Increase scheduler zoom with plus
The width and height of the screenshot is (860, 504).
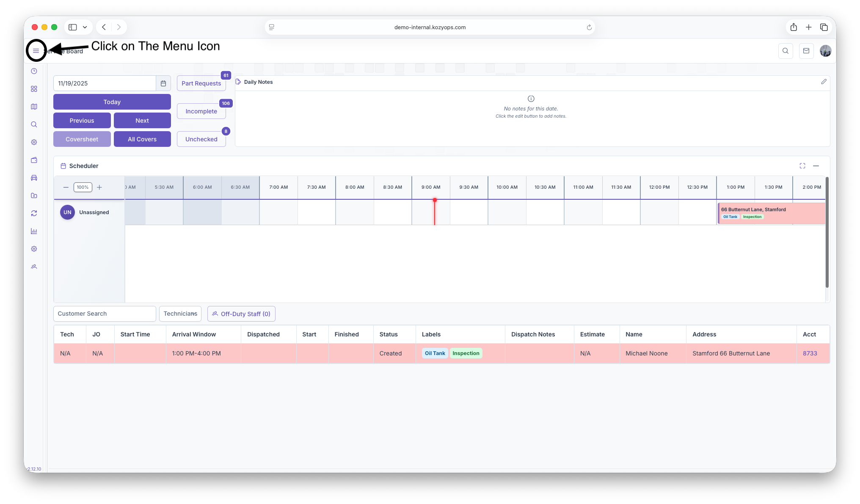click(99, 187)
